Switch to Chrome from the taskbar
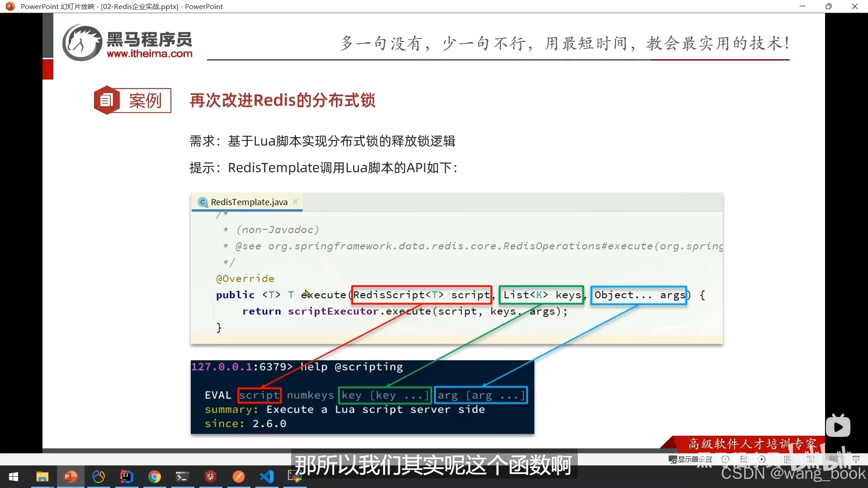The height and width of the screenshot is (488, 868). pos(155,477)
